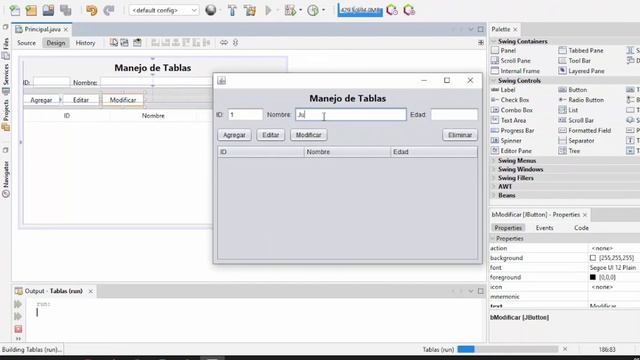Viewport: 640px width, 360px height.
Task: Click the Undo arrow icon
Action: 91,10
